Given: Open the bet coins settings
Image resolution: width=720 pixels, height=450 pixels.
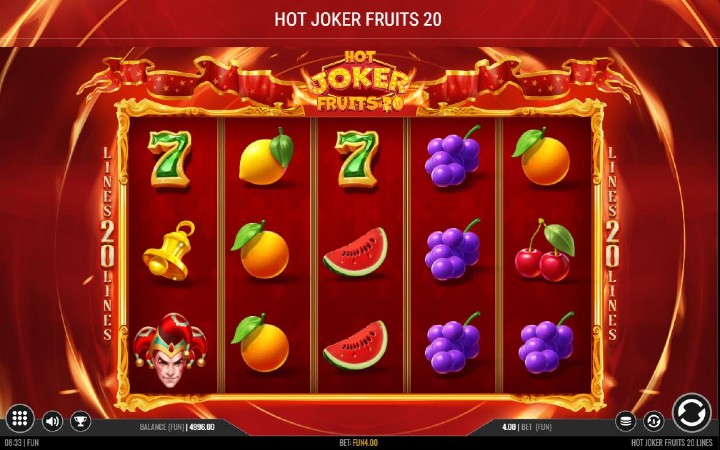Looking at the screenshot, I should pos(625,421).
